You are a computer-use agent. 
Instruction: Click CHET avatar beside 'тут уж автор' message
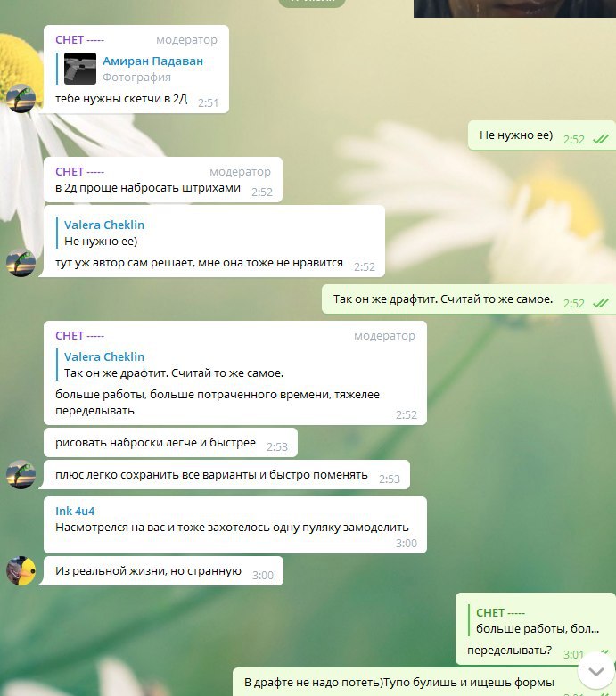pyautogui.click(x=21, y=262)
